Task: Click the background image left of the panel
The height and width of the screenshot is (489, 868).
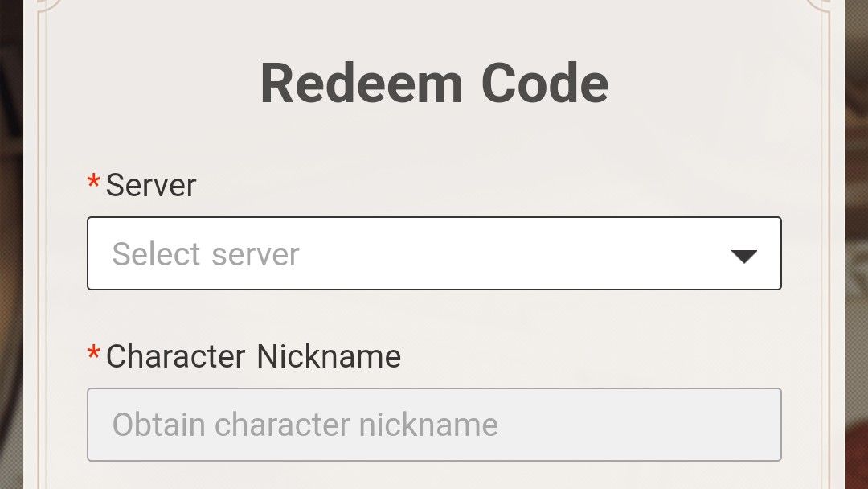Action: pos(11,241)
